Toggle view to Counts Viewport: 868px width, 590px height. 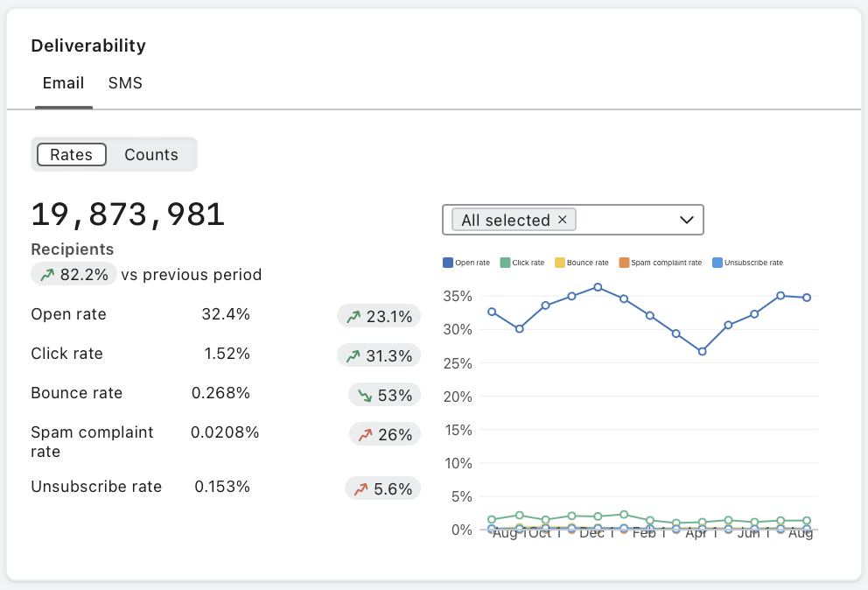tap(150, 155)
